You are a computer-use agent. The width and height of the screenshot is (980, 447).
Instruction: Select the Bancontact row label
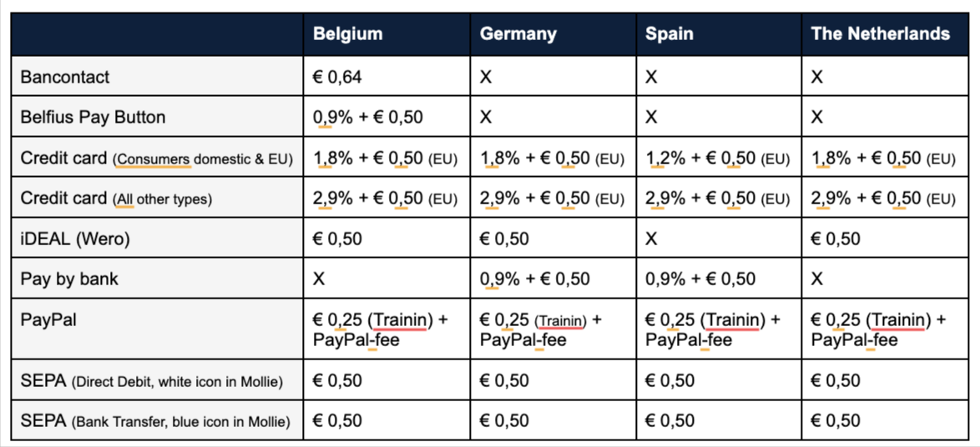[x=65, y=77]
